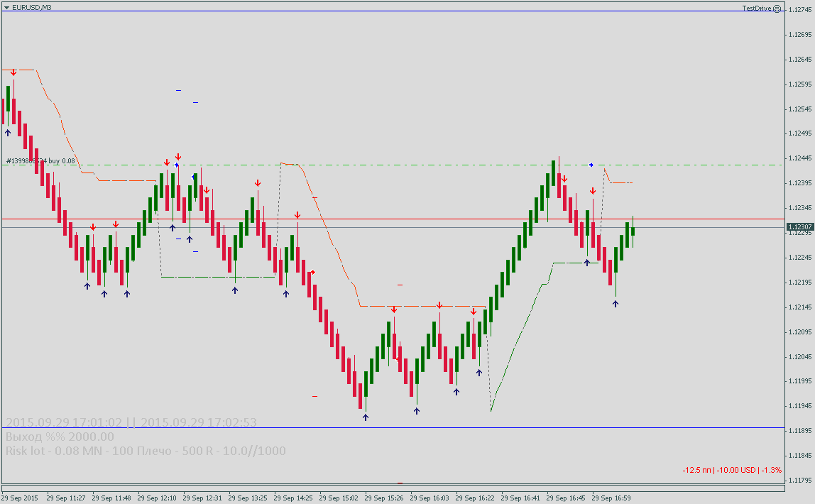Click the 1.12695 price scale label
This screenshot has height=504, width=815.
point(800,35)
